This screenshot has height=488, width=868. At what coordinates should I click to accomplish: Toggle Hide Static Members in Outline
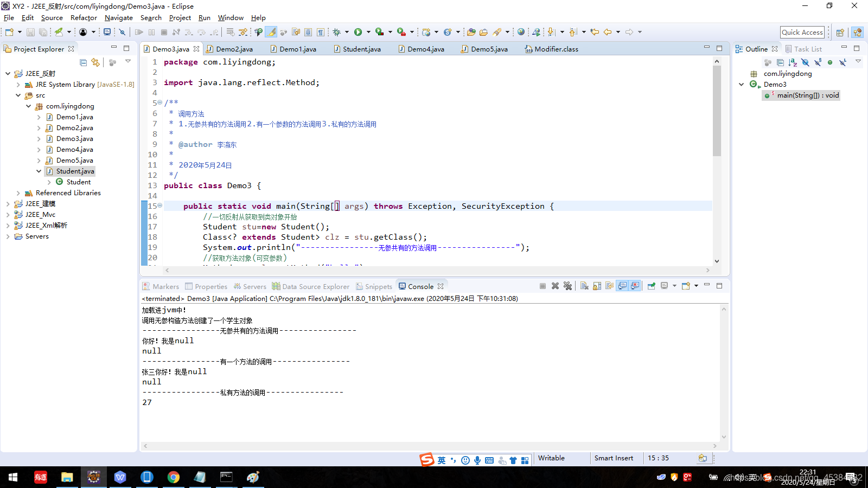(818, 62)
